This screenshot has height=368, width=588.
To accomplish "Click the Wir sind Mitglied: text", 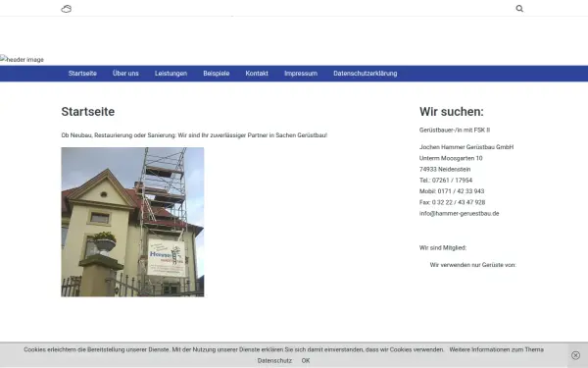I will point(443,248).
